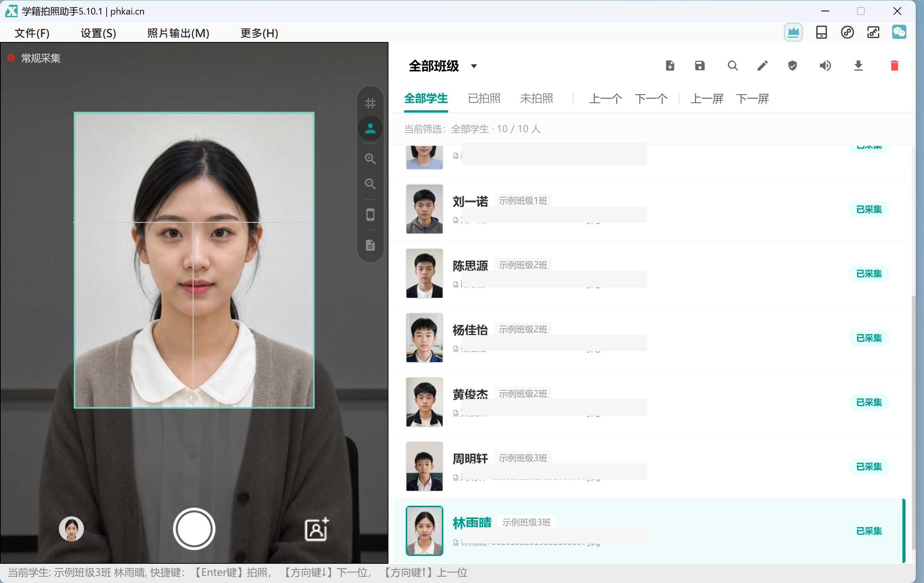Open 周明轩's photo thumbnail
Screen dimensions: 924x583
424,466
